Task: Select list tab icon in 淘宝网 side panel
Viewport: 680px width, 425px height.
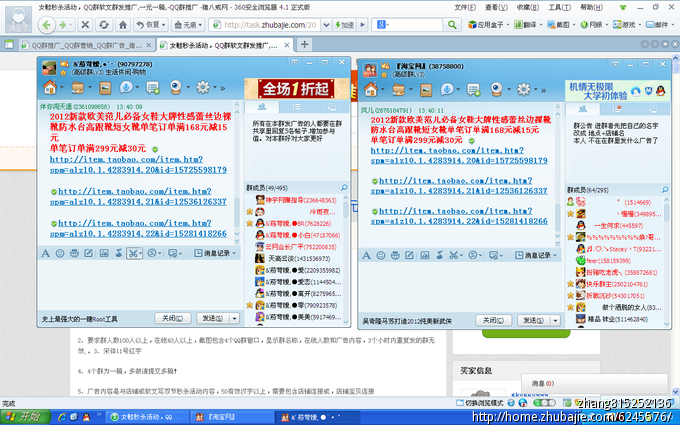Action: pos(617,108)
